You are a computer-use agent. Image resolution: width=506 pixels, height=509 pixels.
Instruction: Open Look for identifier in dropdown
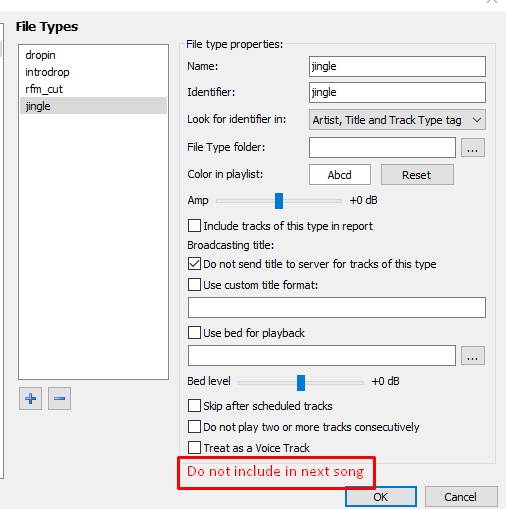(x=397, y=120)
